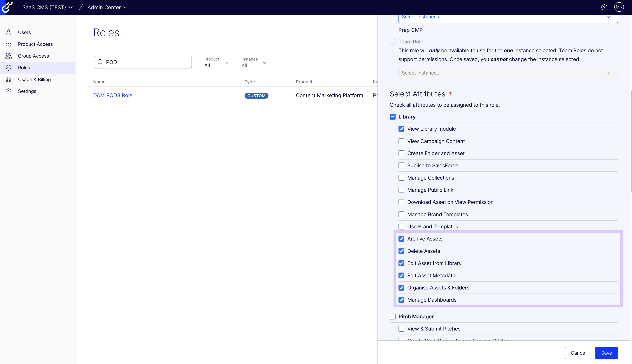Click the CUSTOM type badge
Image resolution: width=632 pixels, height=364 pixels.
(x=256, y=96)
